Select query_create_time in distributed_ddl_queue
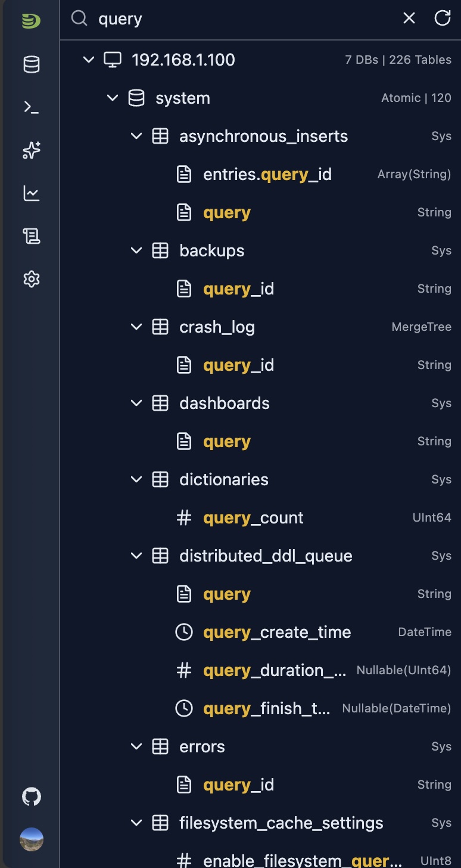The image size is (461, 868). coord(278,632)
